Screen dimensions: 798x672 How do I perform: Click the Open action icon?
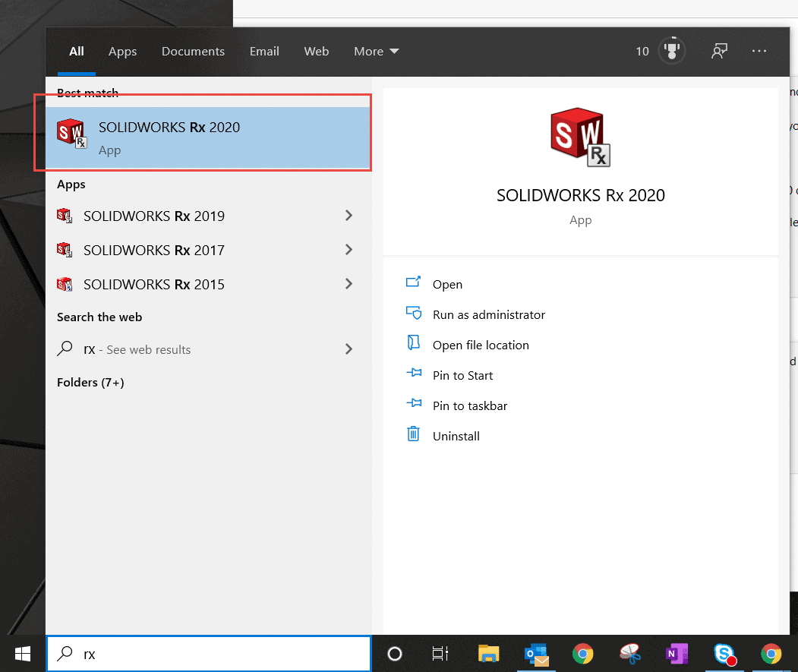[x=413, y=282]
